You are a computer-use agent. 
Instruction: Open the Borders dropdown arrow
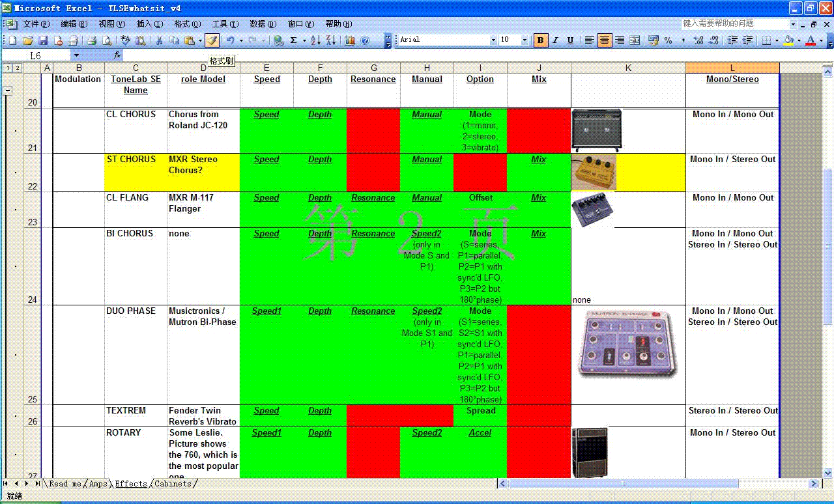[777, 40]
